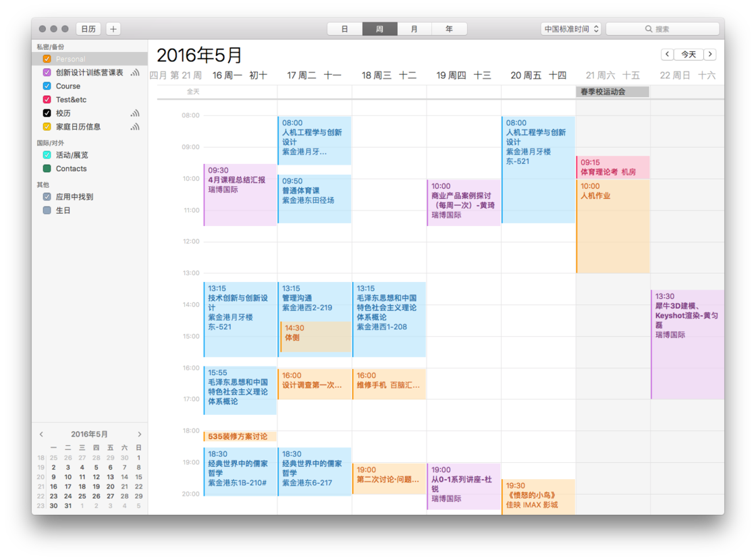Select 19:30 《愤怒的小鸟》 event
Viewport: 756px width, 560px height.
538,497
